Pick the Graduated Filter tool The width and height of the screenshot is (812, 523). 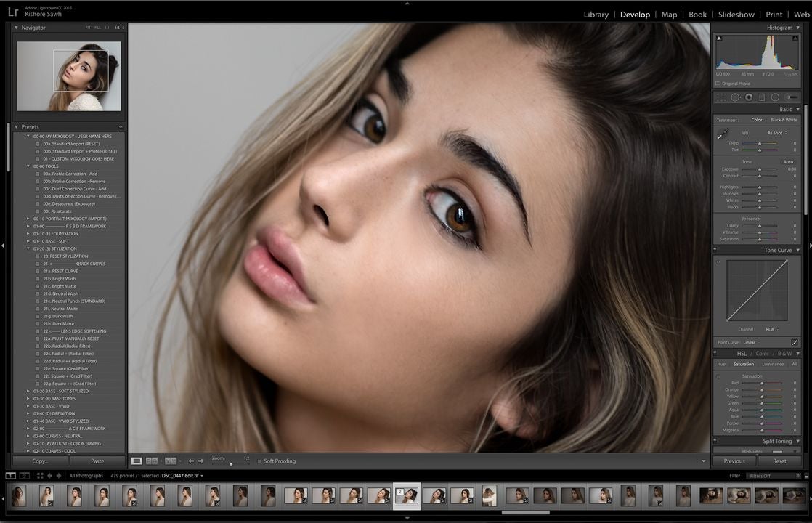pos(762,97)
